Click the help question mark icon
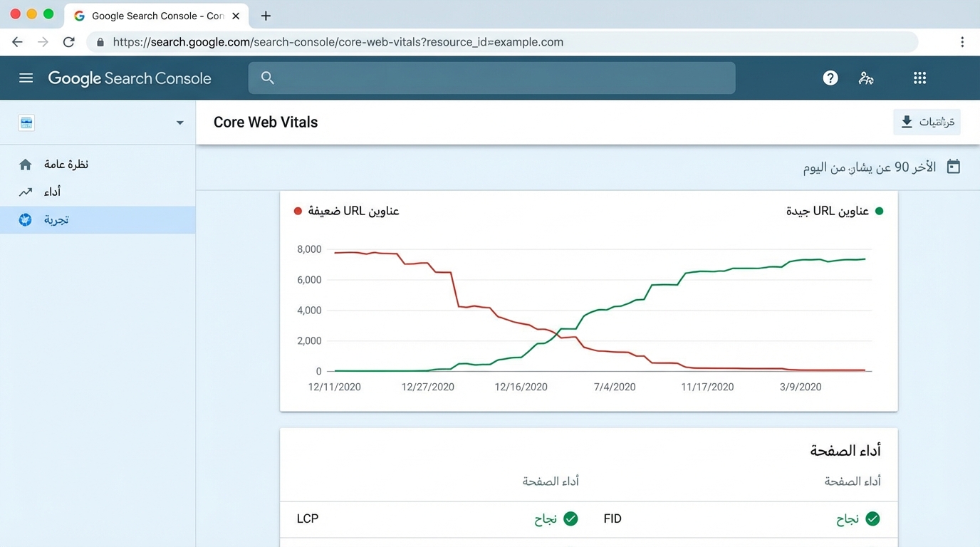Image resolution: width=980 pixels, height=547 pixels. click(x=830, y=78)
